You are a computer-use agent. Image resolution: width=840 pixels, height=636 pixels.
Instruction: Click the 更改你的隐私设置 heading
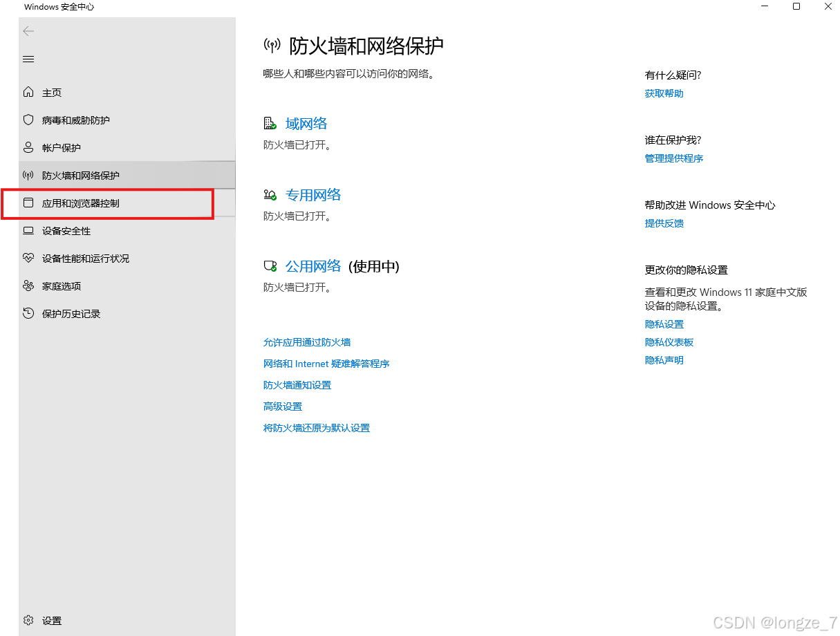(x=687, y=270)
